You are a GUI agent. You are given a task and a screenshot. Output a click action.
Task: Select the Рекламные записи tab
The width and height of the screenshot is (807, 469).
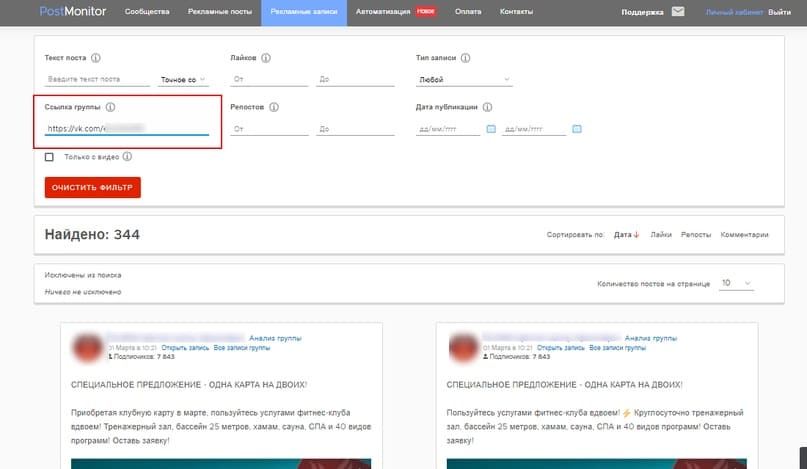304,11
